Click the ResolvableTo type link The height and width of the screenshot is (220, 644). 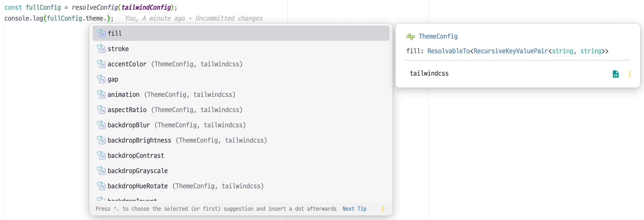click(448, 51)
